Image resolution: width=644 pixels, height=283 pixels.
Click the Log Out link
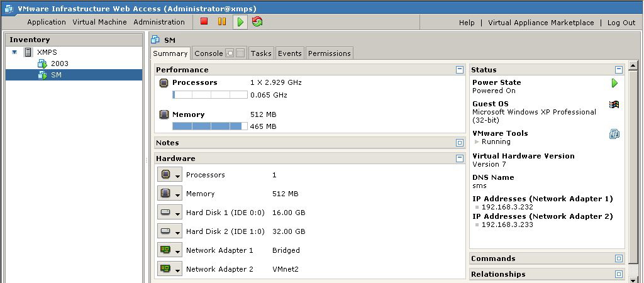click(621, 23)
